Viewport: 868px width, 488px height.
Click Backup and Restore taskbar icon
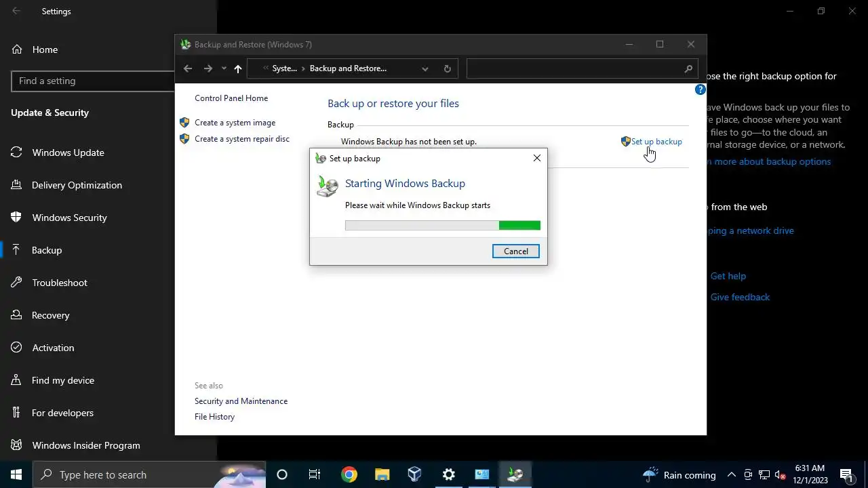pyautogui.click(x=515, y=474)
